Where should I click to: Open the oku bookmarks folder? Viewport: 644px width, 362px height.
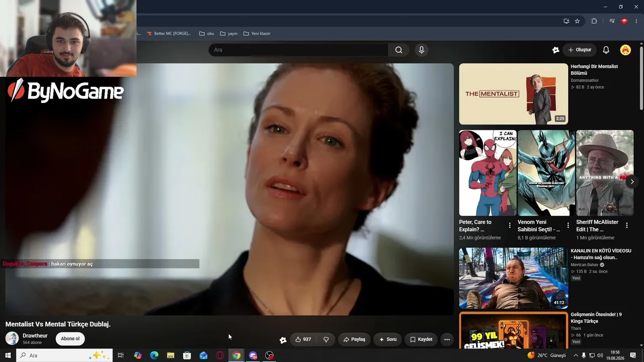206,34
